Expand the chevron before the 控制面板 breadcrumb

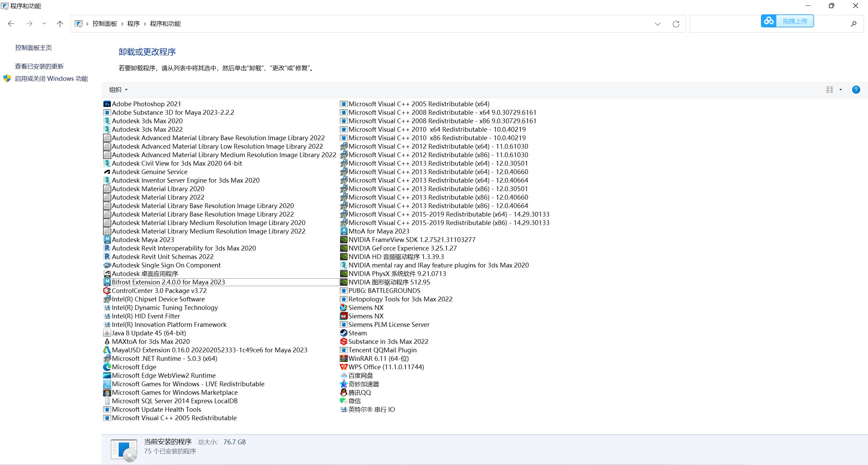pyautogui.click(x=87, y=24)
